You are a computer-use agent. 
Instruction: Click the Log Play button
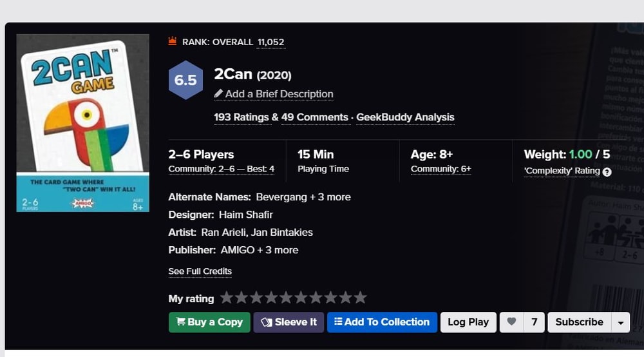click(468, 322)
